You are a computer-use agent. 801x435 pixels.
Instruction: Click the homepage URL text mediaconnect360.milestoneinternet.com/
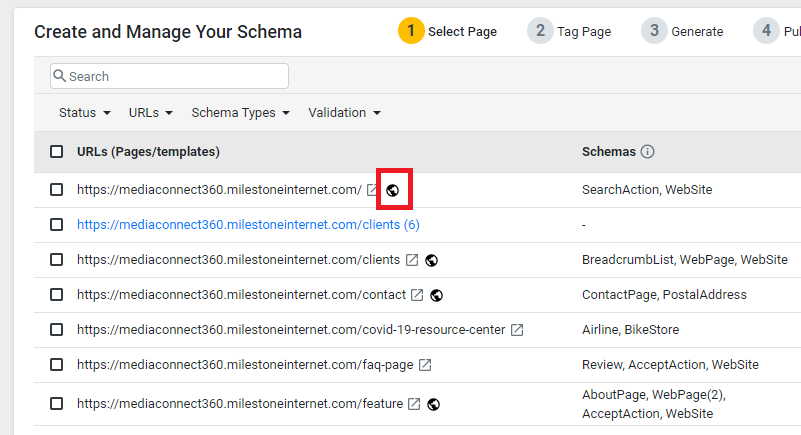tap(220, 190)
